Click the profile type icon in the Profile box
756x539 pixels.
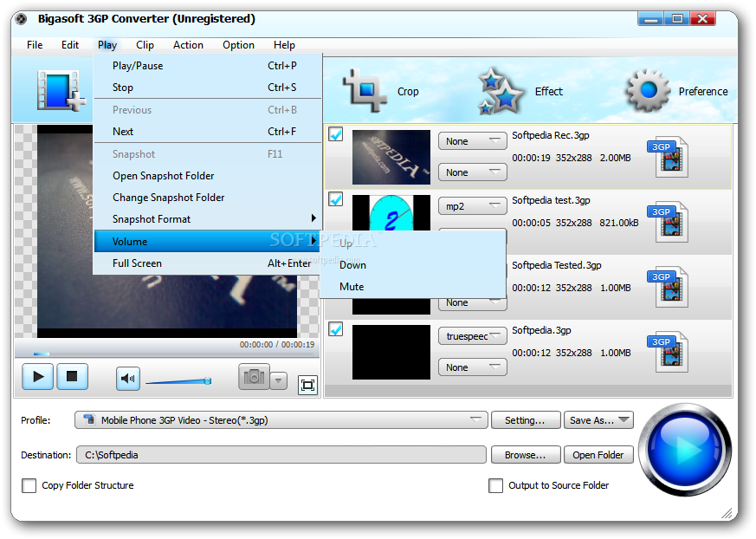[x=89, y=419]
